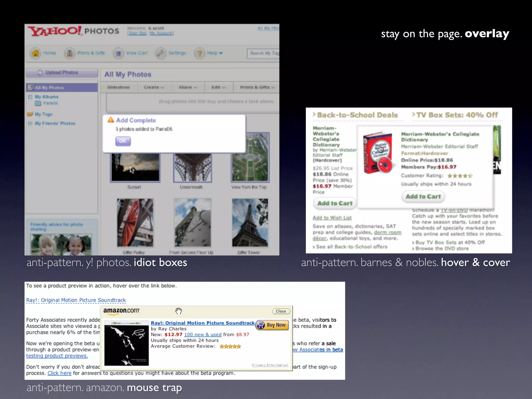This screenshot has height=399, width=532.
Task: Close the Amazon preview popup
Action: (281, 311)
